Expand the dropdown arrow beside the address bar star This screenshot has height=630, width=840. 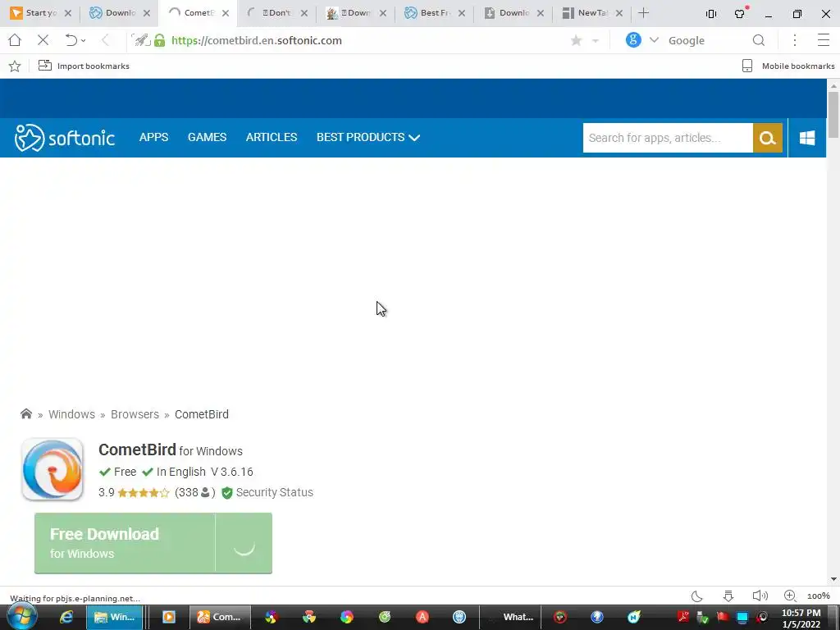click(x=596, y=41)
